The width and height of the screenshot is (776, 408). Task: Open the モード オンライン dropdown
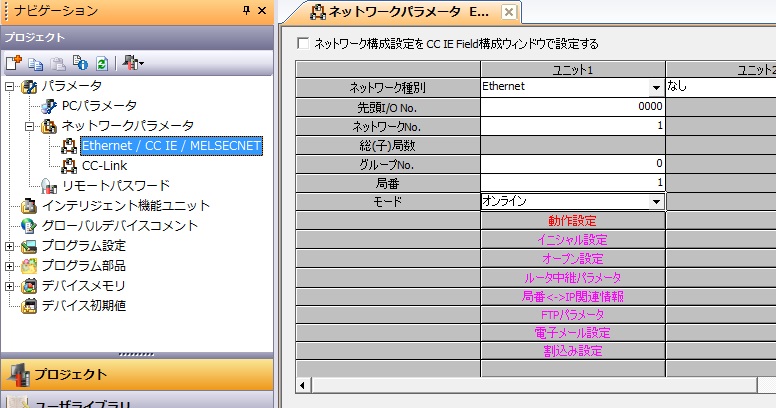coord(656,201)
